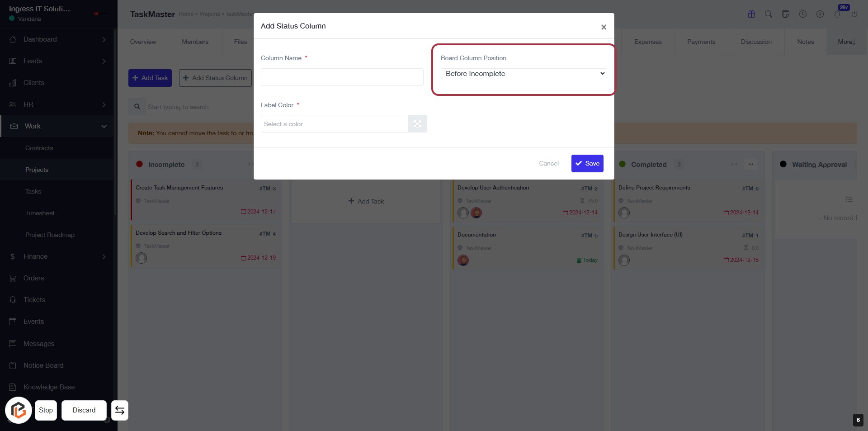Open sticky notes icon in header
Screen dimensions: 868x431
(786, 14)
